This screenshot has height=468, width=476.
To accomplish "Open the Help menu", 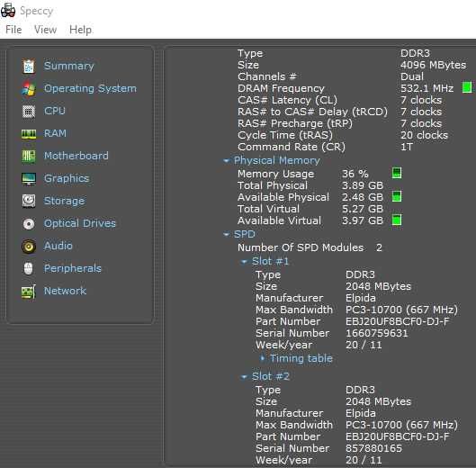I will 80,30.
